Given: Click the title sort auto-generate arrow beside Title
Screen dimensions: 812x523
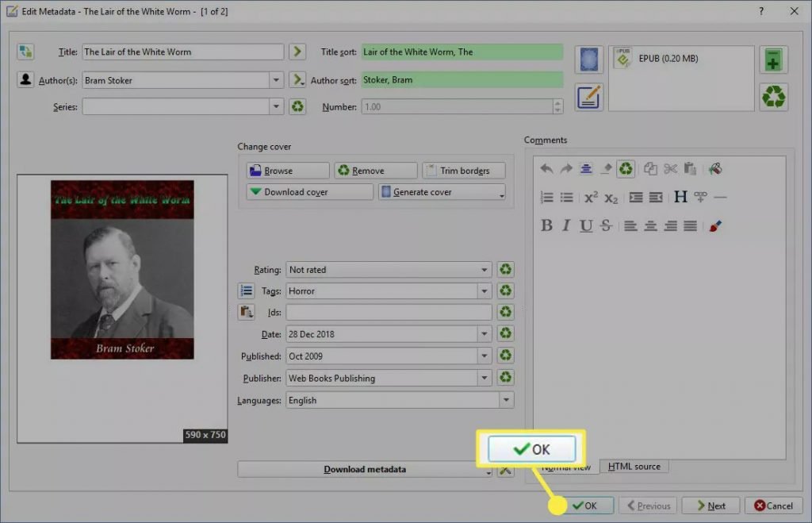Looking at the screenshot, I should point(297,52).
